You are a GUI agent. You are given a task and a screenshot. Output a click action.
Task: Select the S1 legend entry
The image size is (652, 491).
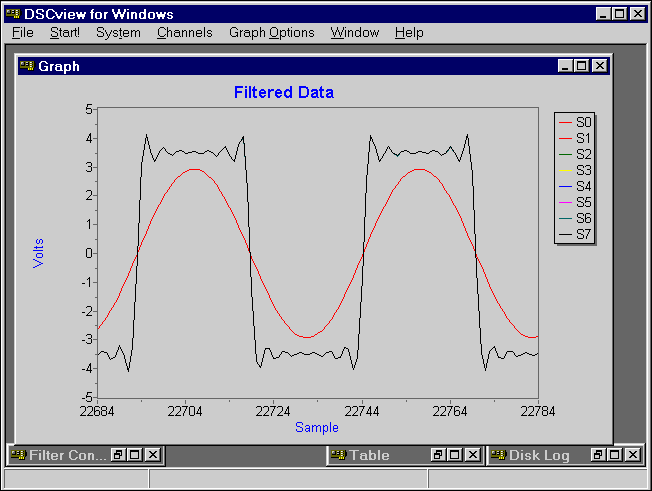click(575, 138)
